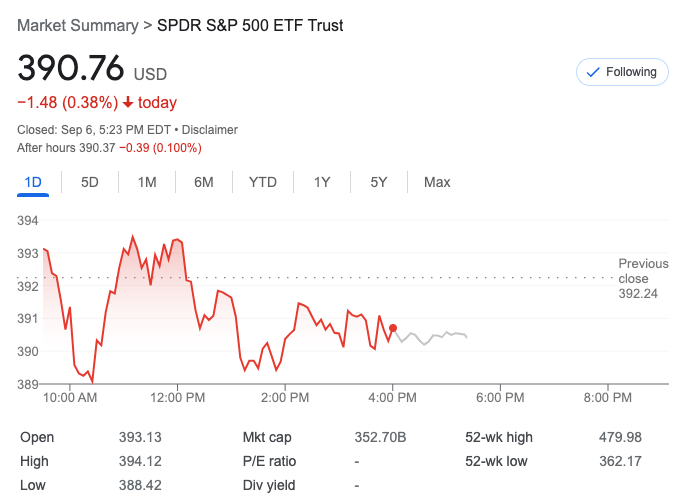Click the SPDR S&P 500 ETF Trust title
692x502 pixels.
click(x=250, y=25)
